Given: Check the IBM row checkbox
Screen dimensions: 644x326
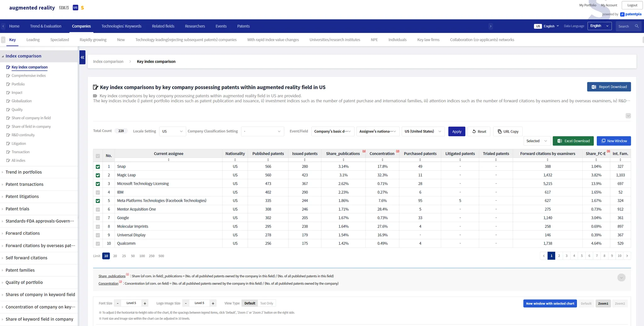Looking at the screenshot, I should (98, 193).
